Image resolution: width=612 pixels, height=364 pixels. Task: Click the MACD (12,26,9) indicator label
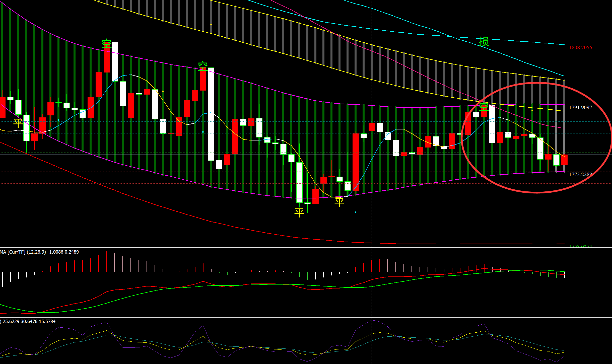39,252
